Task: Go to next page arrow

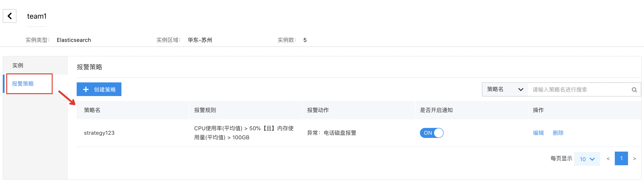Action: click(x=634, y=159)
